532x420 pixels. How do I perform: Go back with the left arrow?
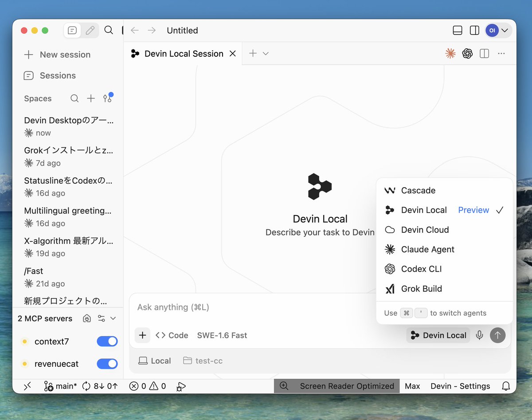(135, 30)
